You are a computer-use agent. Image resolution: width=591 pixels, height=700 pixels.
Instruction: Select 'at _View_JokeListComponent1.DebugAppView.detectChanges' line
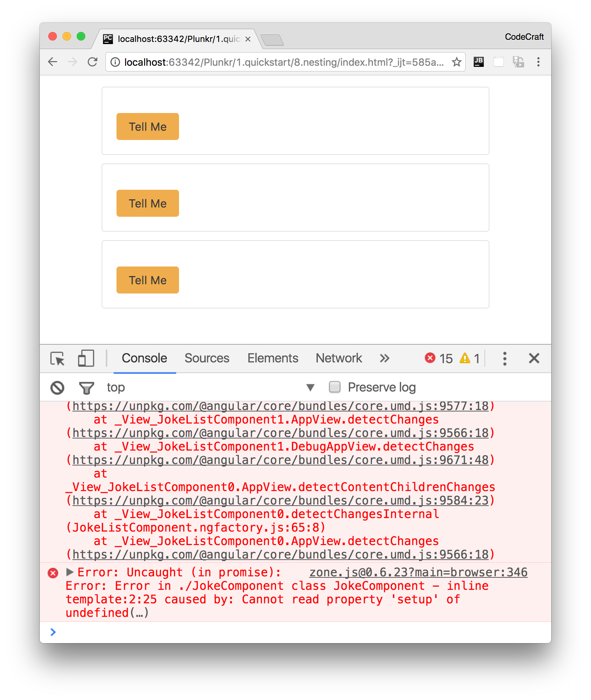(284, 447)
